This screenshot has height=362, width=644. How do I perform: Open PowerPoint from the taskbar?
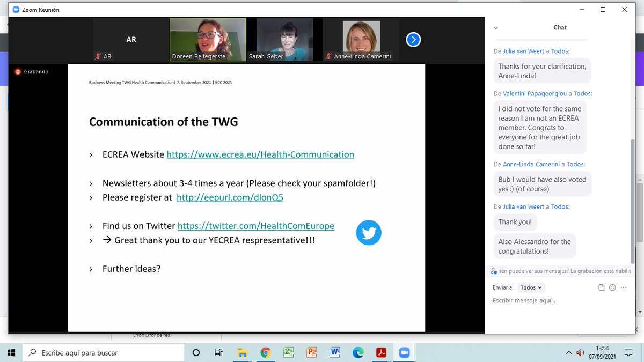coord(312,352)
